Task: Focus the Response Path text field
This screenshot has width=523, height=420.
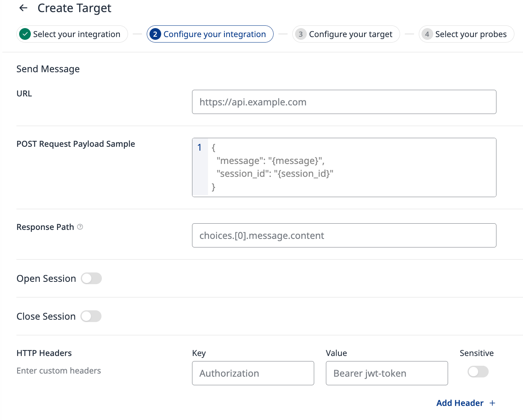Action: 344,235
